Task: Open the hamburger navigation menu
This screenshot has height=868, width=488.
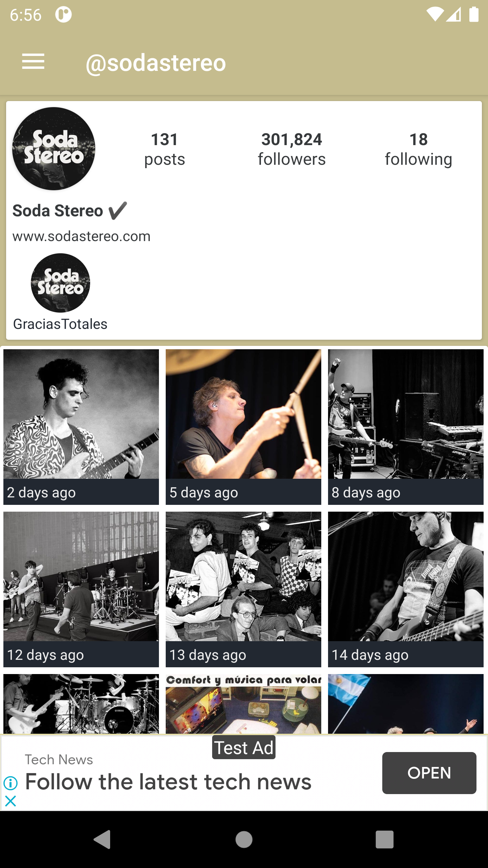Action: [x=33, y=62]
